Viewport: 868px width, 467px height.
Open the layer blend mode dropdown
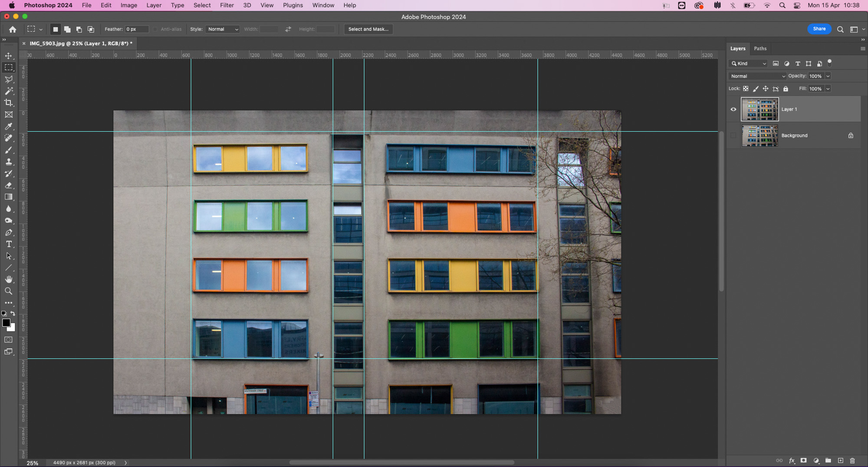click(757, 76)
